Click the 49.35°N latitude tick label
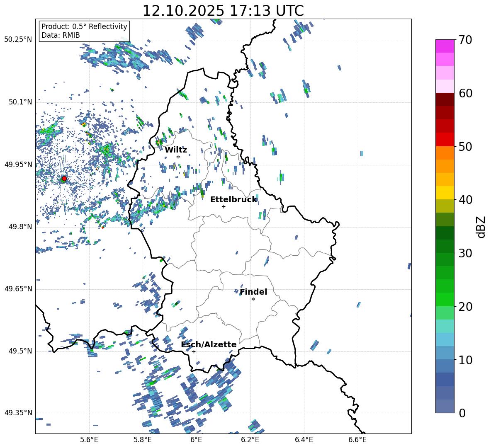The image size is (491, 448). pyautogui.click(x=18, y=413)
